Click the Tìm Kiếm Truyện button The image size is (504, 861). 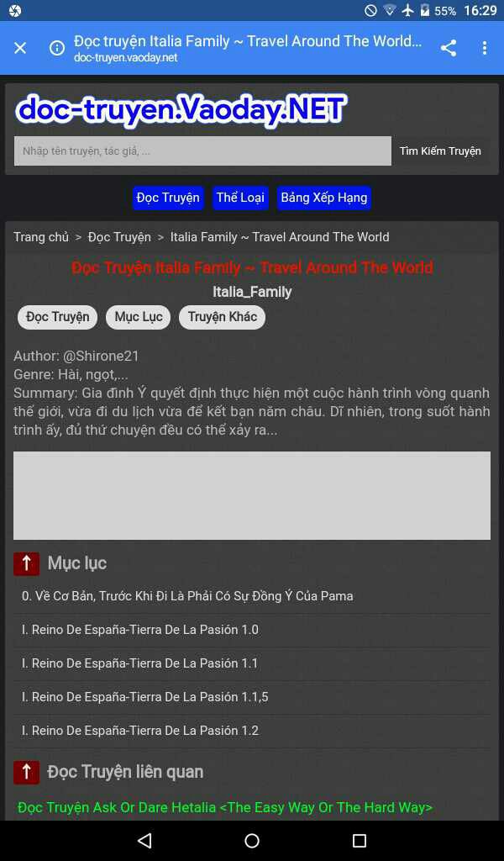click(440, 151)
